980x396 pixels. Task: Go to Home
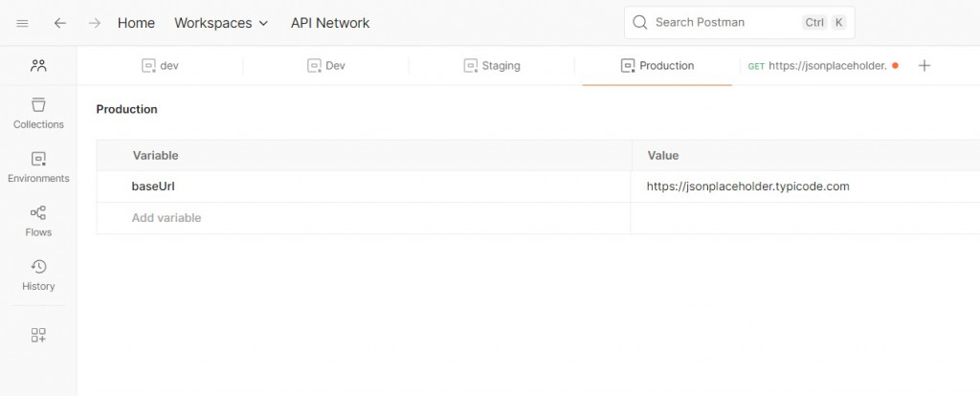click(x=136, y=23)
